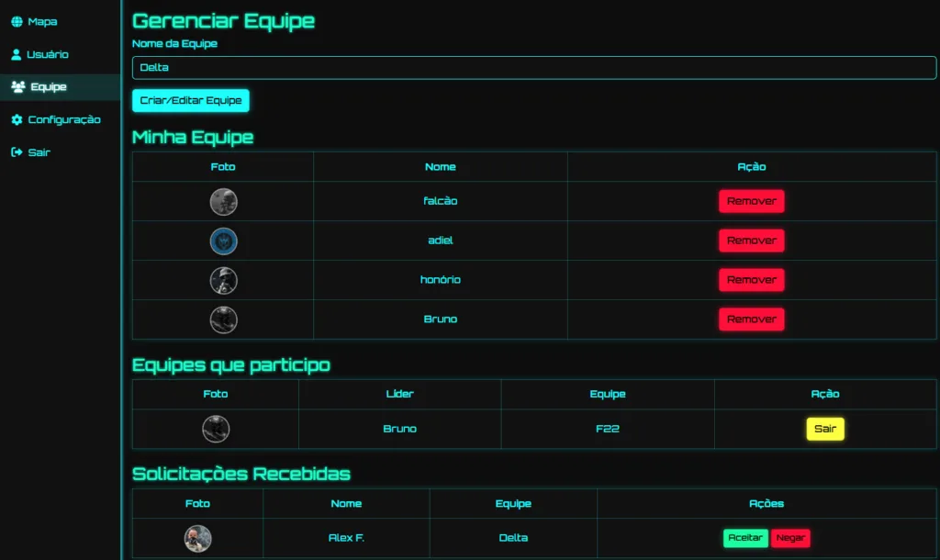This screenshot has height=560, width=940.
Task: Select the Configuração sidebar entry
Action: (x=62, y=119)
